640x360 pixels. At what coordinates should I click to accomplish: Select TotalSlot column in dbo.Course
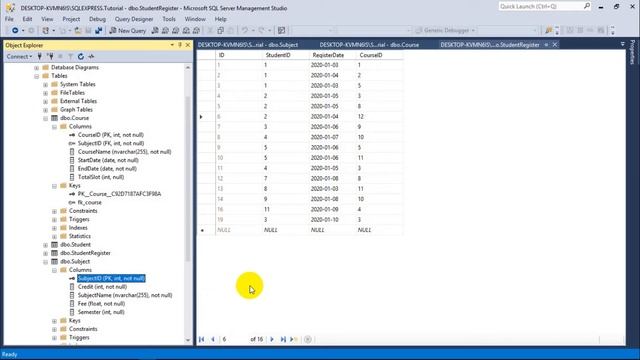[101, 177]
